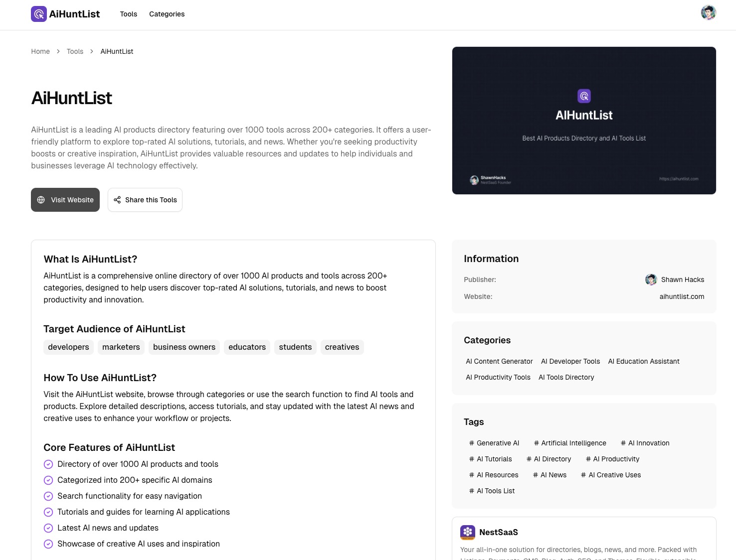
Task: Click the AiHuntList logo icon in navbar
Action: tap(38, 14)
